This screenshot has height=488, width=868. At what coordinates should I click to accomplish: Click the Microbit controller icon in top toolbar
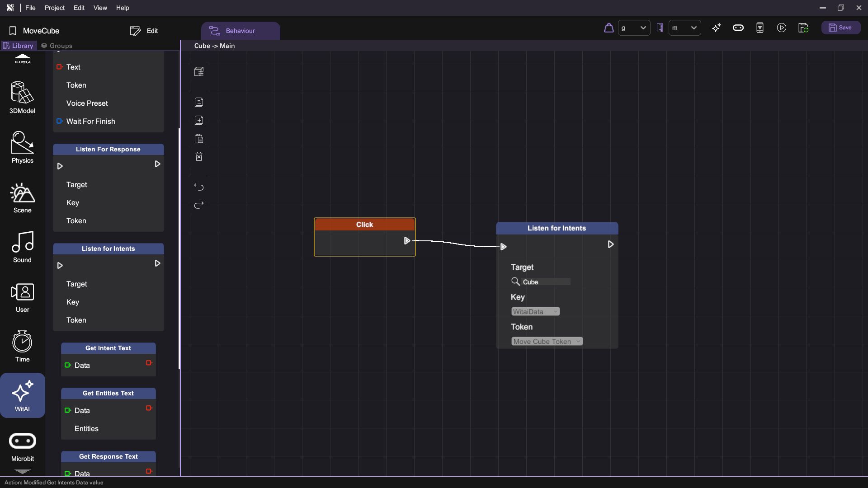(738, 28)
